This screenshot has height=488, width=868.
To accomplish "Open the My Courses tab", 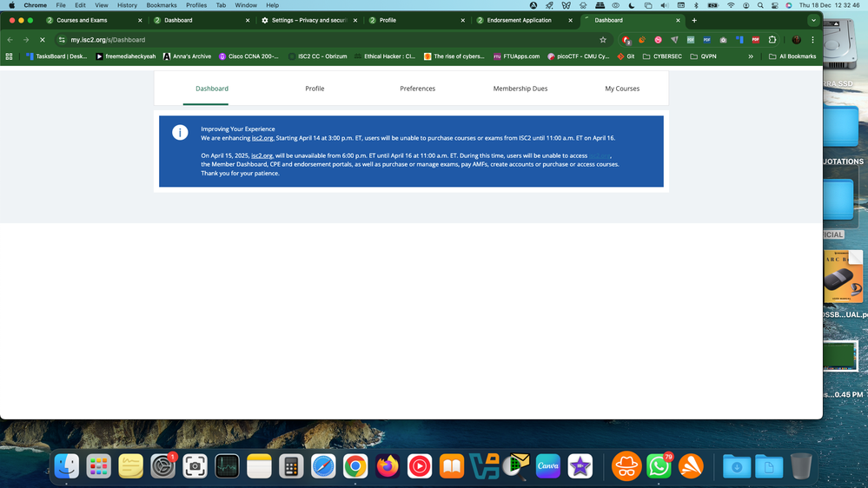I will click(x=622, y=89).
